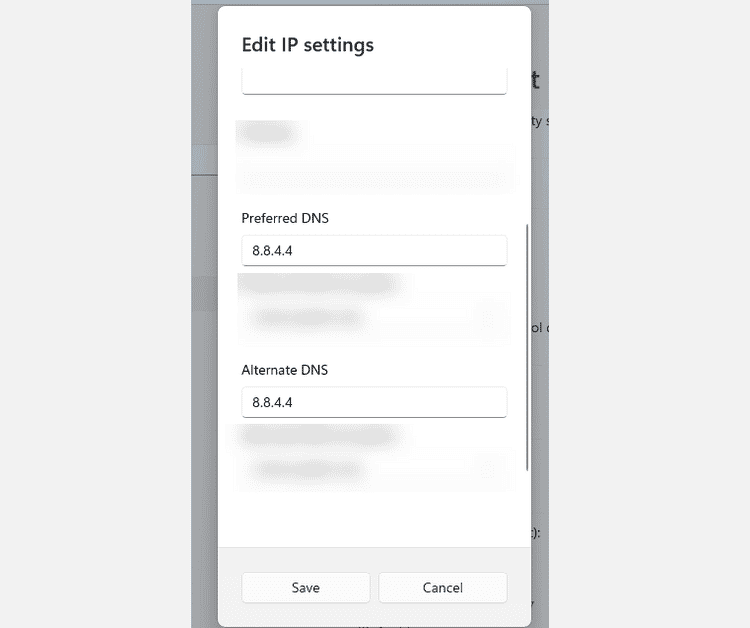Viewport: 750px width, 628px height.
Task: Select the Alternate DNS input field
Action: click(374, 403)
